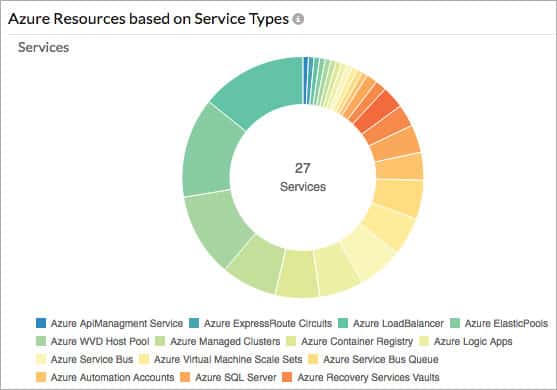
Task: Select Azure Logic Apps legend swatch
Action: pos(424,341)
